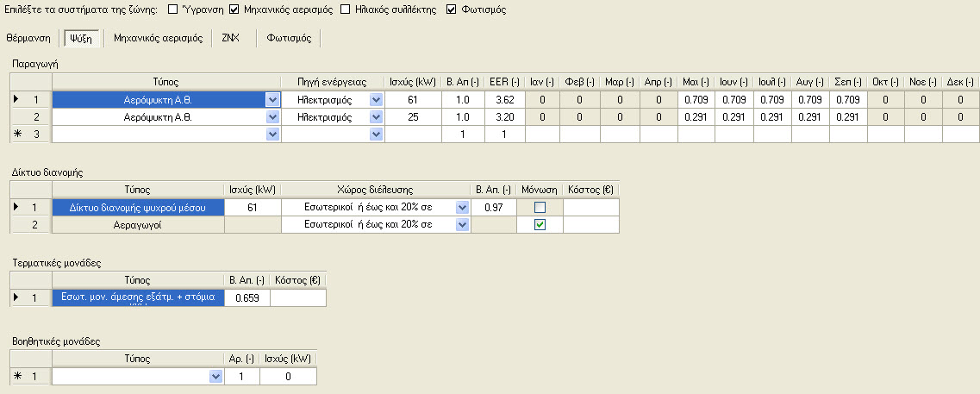The height and width of the screenshot is (394, 980).
Task: Open the Φωτισμός tab
Action: (289, 38)
